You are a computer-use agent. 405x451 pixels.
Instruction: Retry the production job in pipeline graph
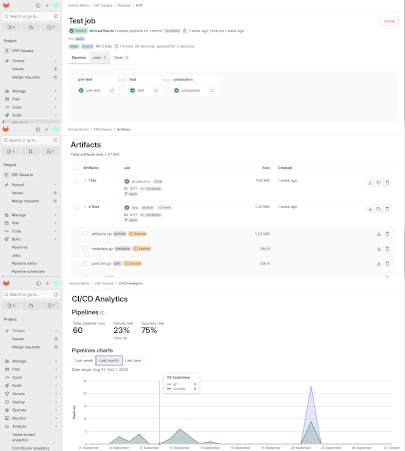(212, 90)
